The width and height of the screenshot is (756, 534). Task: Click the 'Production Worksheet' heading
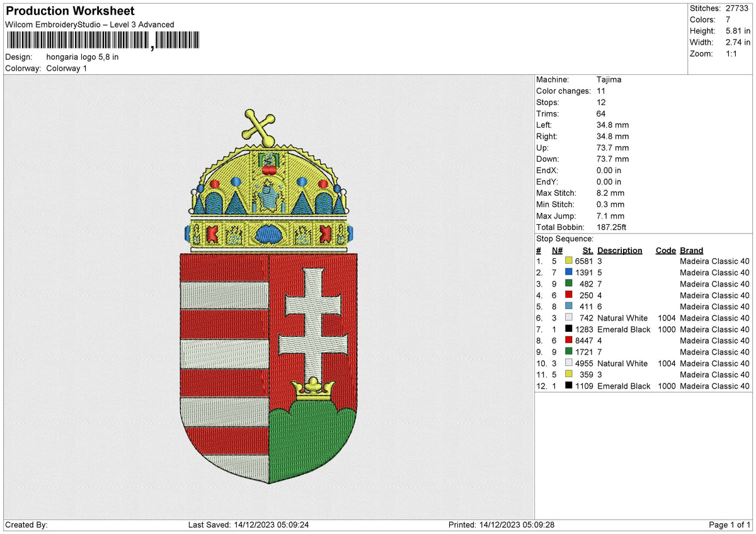(70, 11)
